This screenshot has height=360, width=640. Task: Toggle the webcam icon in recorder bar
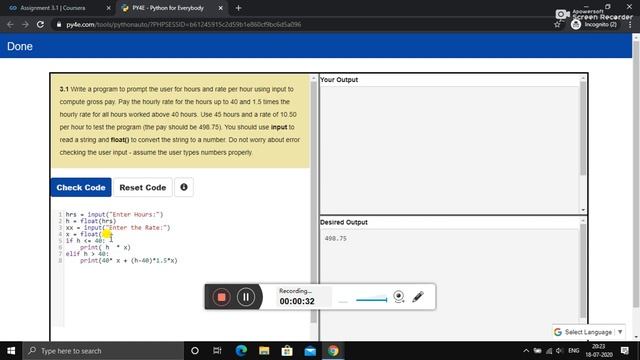pyautogui.click(x=399, y=296)
